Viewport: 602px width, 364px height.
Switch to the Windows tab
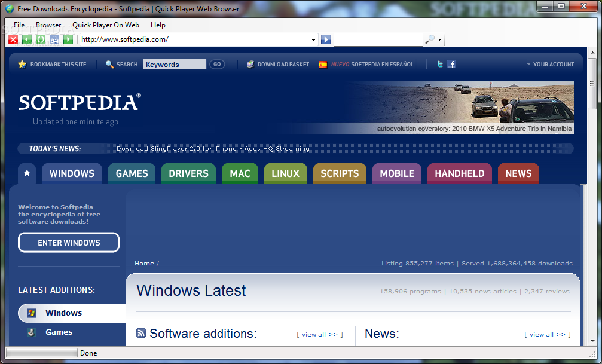(x=72, y=173)
